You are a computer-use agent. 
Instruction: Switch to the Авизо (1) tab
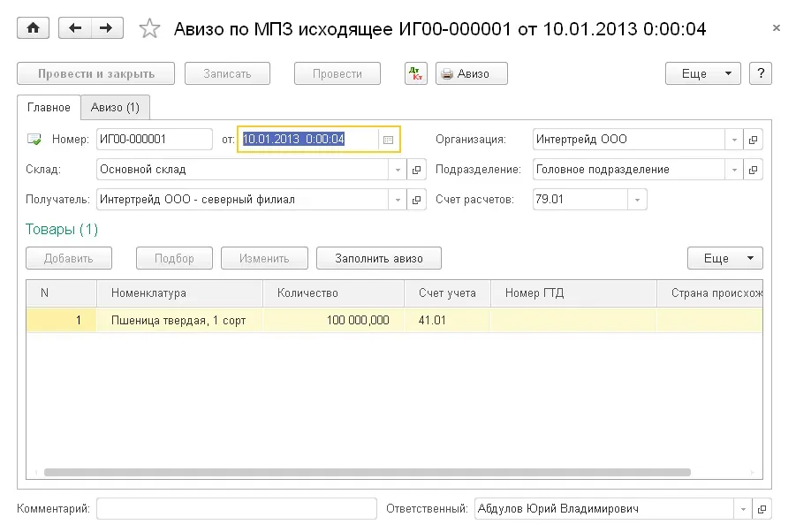click(115, 108)
